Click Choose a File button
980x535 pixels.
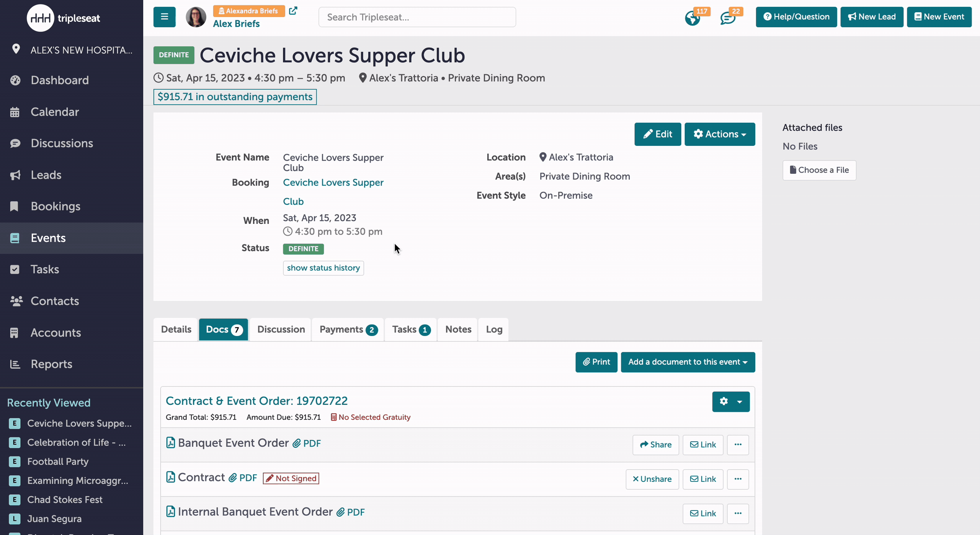[819, 170]
